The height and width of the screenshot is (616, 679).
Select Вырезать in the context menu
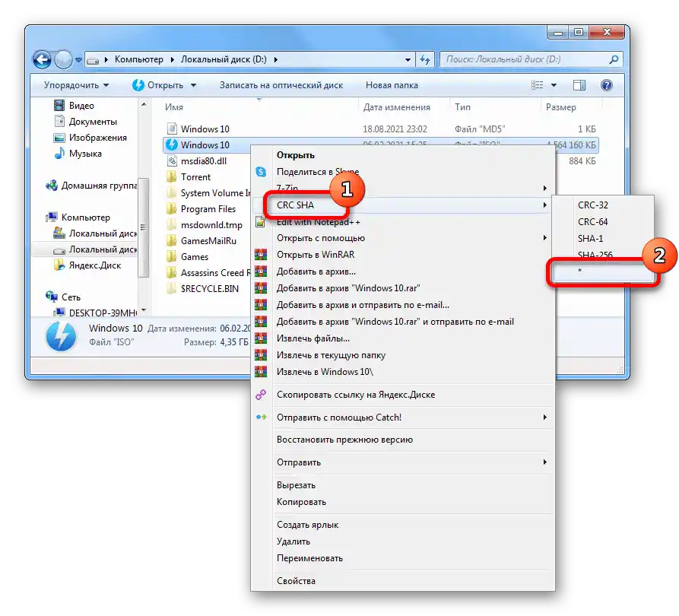403,485
